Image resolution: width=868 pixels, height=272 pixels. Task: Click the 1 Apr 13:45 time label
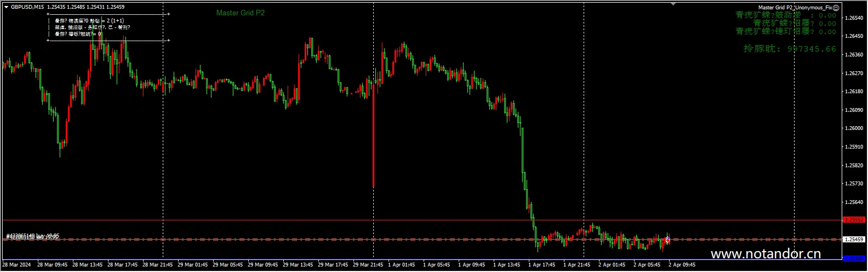tap(507, 265)
